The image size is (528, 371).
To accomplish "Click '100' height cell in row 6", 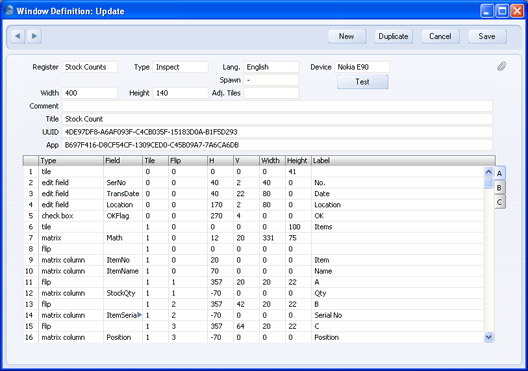I will coord(298,227).
